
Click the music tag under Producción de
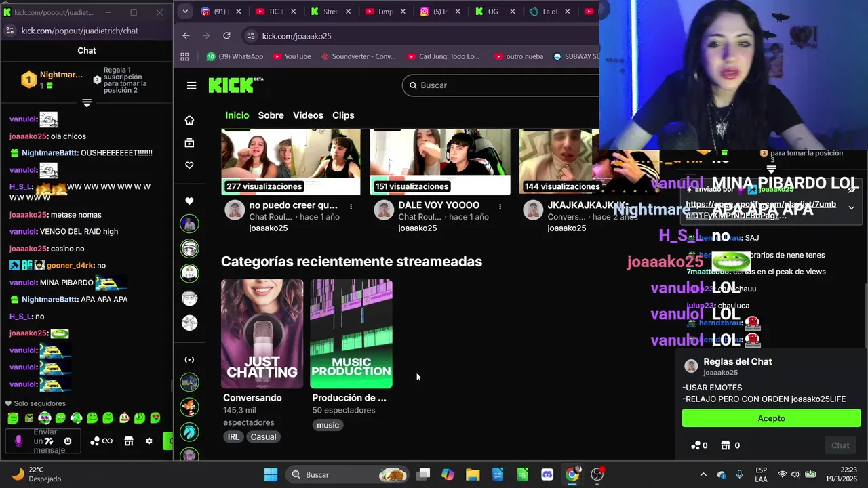(328, 425)
